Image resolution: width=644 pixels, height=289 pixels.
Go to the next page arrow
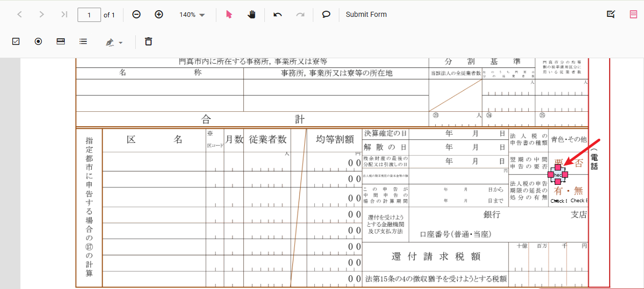(x=42, y=15)
